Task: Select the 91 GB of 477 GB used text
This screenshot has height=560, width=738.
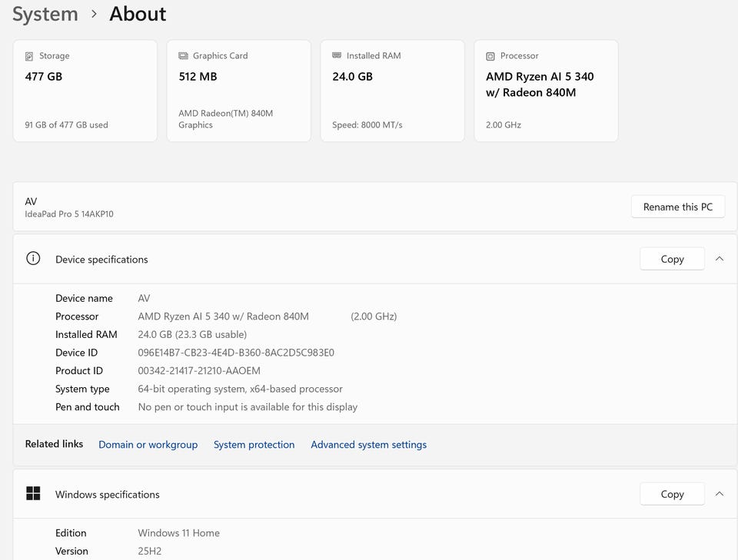Action: [x=66, y=124]
